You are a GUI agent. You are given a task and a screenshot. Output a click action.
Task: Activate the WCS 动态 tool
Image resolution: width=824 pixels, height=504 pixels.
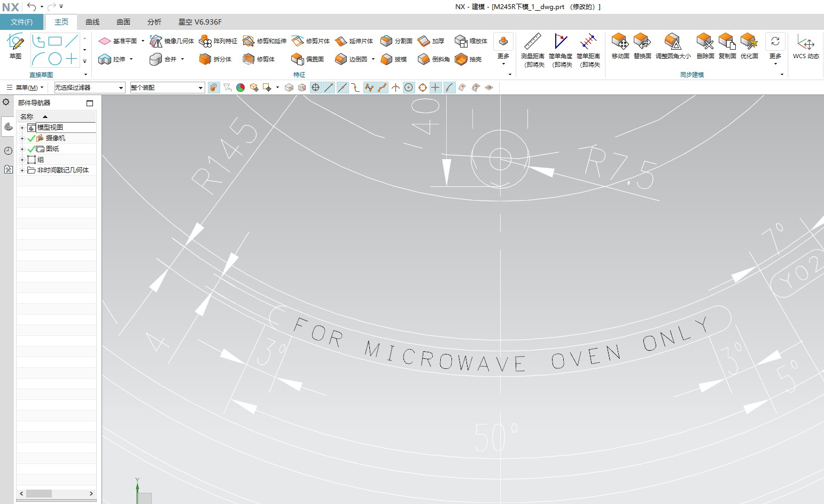pos(806,46)
